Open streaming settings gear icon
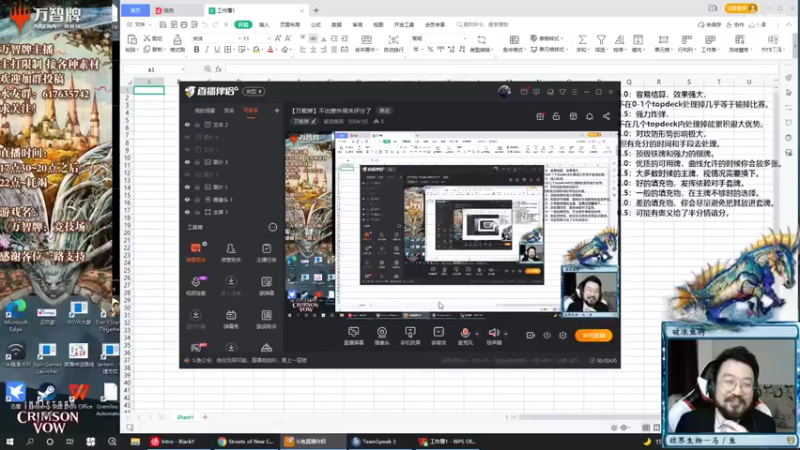The width and height of the screenshot is (800, 450). coord(563,335)
